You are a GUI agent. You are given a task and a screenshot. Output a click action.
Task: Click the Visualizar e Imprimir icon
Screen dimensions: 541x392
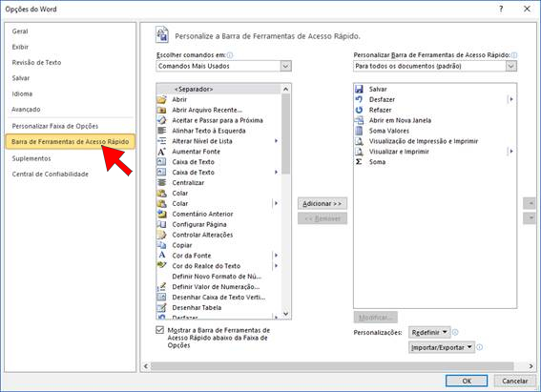click(359, 152)
